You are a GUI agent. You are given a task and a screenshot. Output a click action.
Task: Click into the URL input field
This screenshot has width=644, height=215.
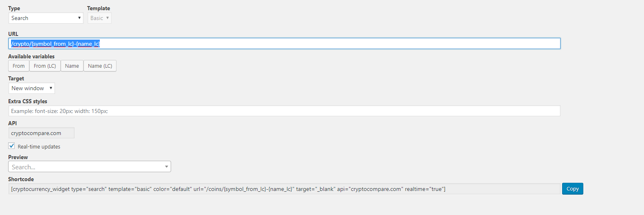[x=284, y=44]
